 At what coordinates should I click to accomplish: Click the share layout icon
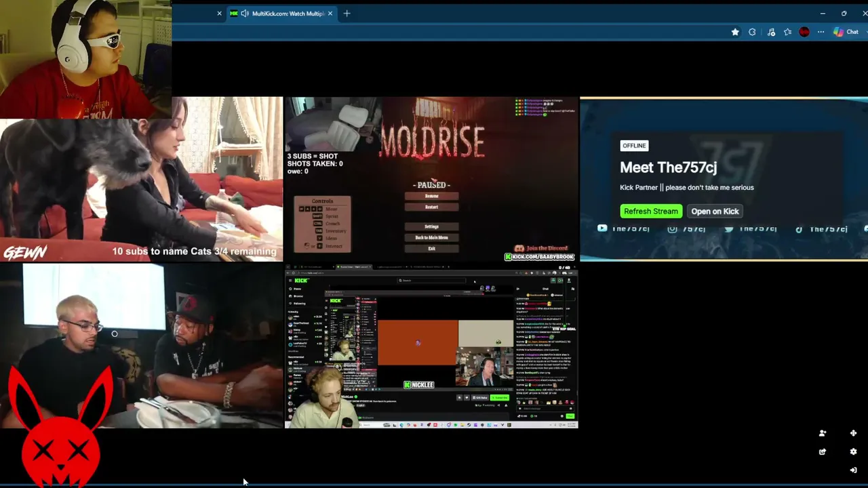point(823,451)
